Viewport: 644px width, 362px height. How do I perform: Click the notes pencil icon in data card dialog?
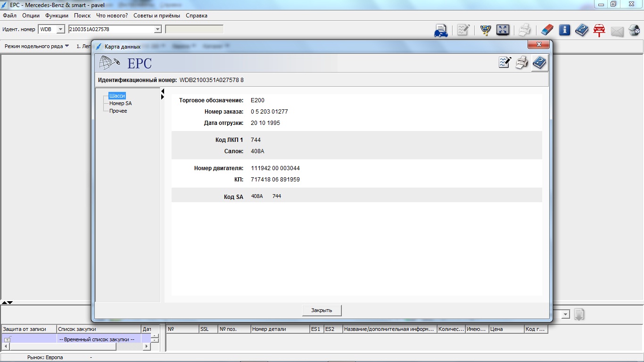pos(505,63)
